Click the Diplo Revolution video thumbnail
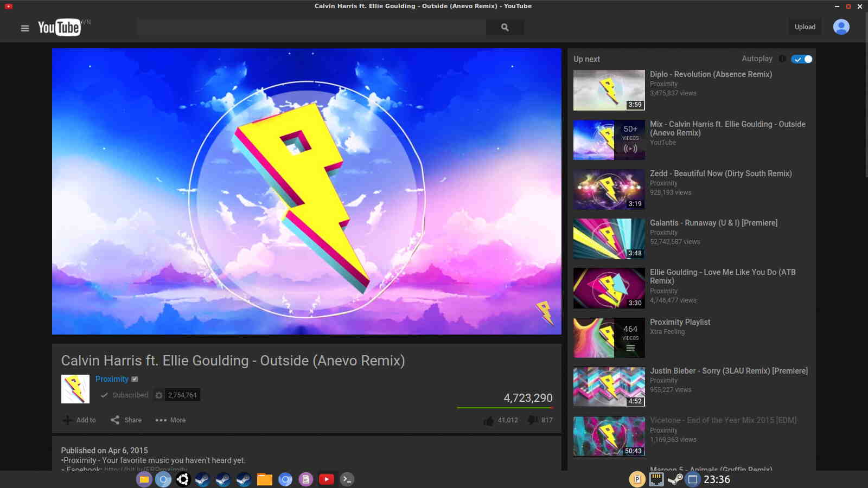Image resolution: width=868 pixels, height=488 pixels. [x=609, y=90]
